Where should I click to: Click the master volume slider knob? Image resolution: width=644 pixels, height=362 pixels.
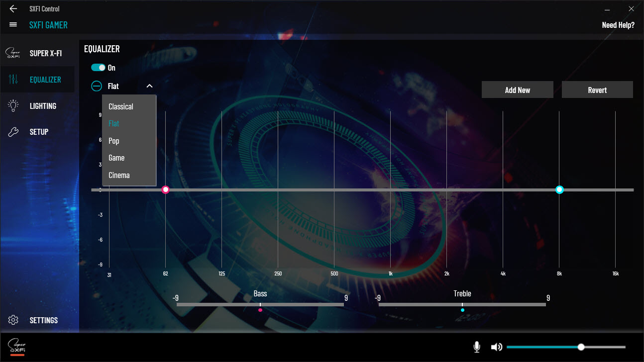[x=581, y=347]
